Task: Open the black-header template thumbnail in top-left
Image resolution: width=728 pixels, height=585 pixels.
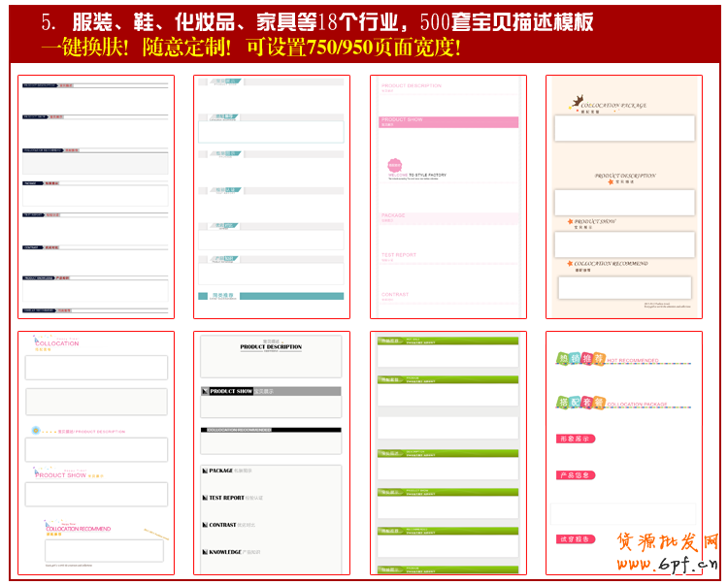Action: [95, 197]
